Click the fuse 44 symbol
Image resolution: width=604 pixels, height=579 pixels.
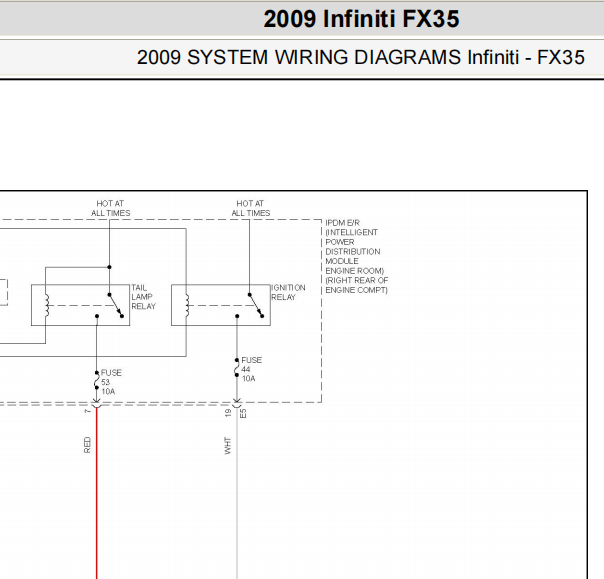tap(237, 368)
